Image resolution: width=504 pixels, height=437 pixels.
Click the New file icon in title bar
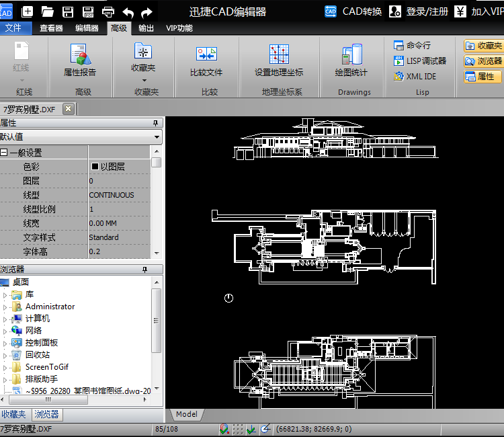(27, 12)
